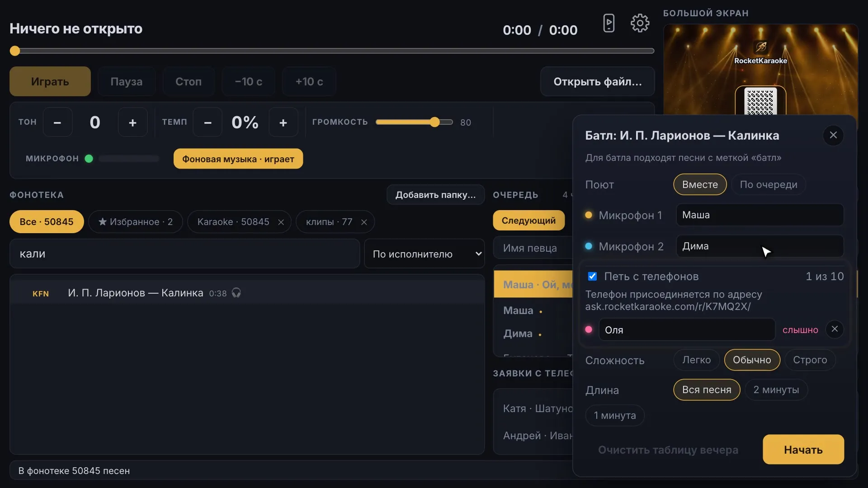
Task: Click the playback progress slider handle
Action: (15, 51)
